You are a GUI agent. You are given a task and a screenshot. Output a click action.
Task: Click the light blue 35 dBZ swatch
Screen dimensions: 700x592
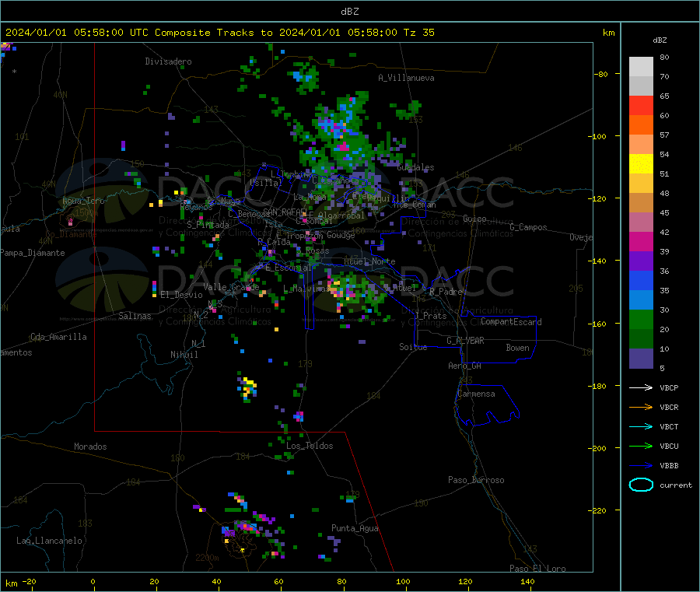641,300
